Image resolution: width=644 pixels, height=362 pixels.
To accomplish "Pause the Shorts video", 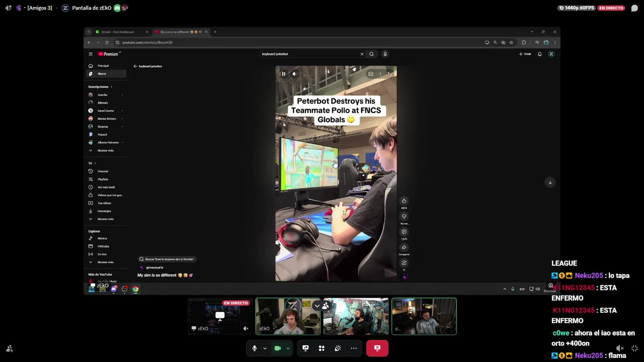I will click(283, 74).
